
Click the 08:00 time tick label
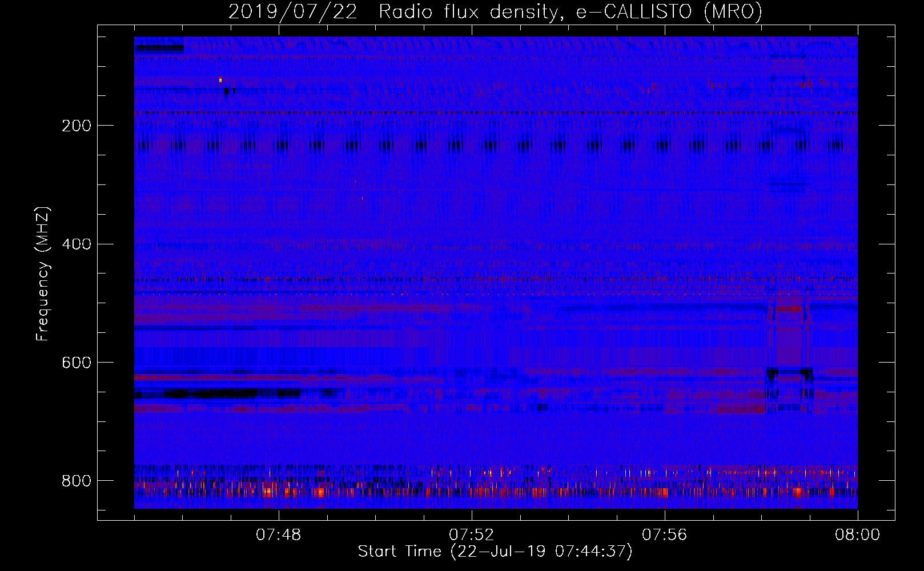coord(858,535)
